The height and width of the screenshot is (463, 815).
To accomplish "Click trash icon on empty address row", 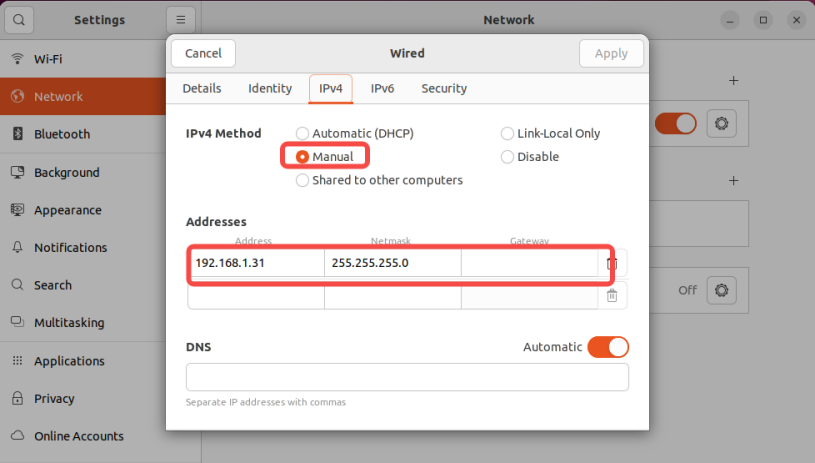I will (x=612, y=295).
